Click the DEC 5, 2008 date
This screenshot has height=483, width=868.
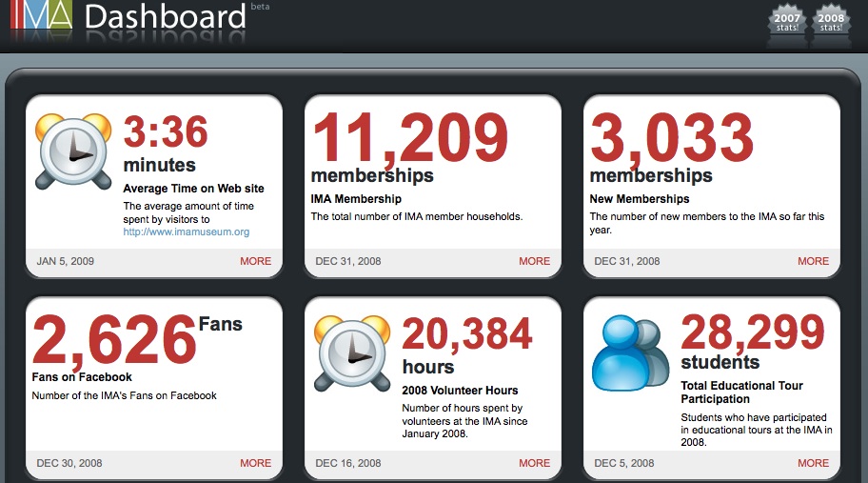coord(624,463)
